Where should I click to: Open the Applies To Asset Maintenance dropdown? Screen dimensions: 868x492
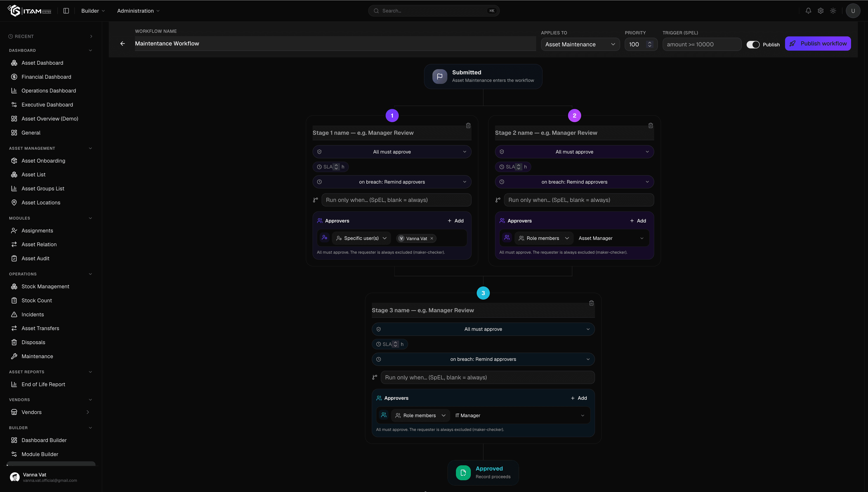pyautogui.click(x=580, y=44)
